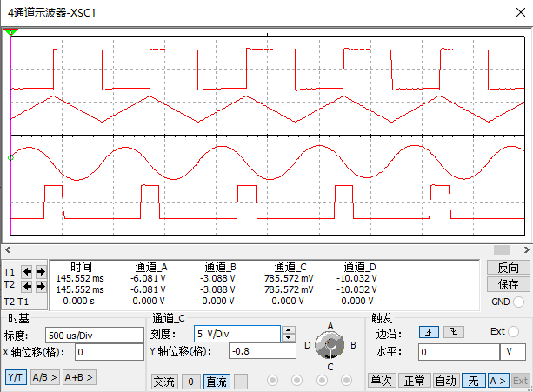
Task: Move cursor T1 left with arrow
Action: coord(27,272)
